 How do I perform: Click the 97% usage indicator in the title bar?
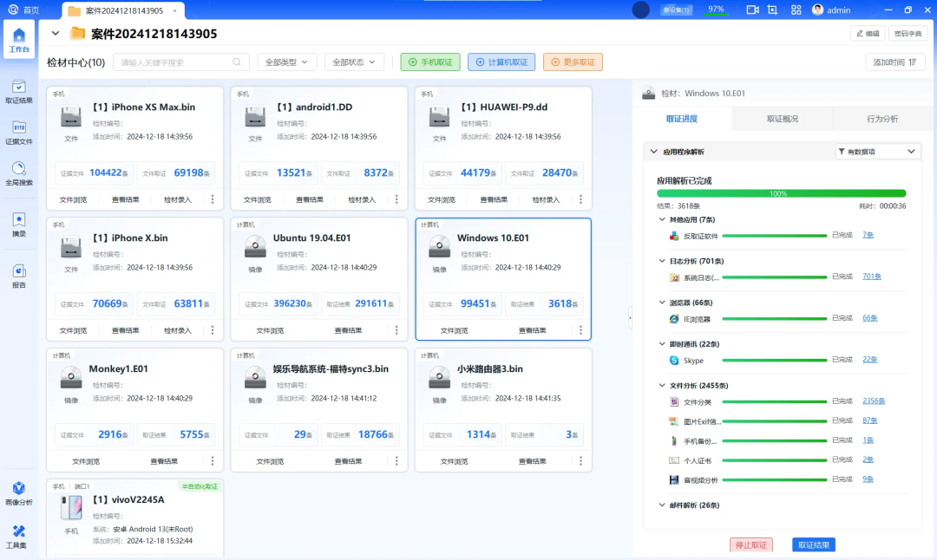click(716, 10)
